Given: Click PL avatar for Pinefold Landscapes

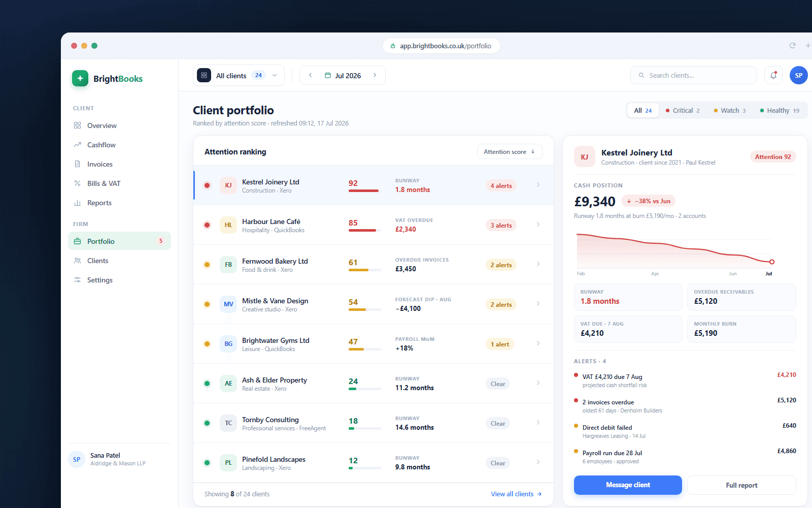Looking at the screenshot, I should 228,463.
